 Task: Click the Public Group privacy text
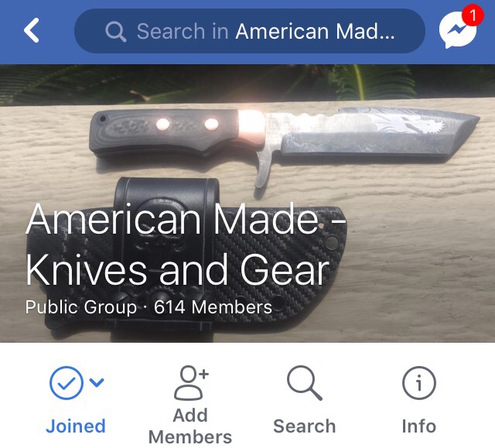pos(80,307)
